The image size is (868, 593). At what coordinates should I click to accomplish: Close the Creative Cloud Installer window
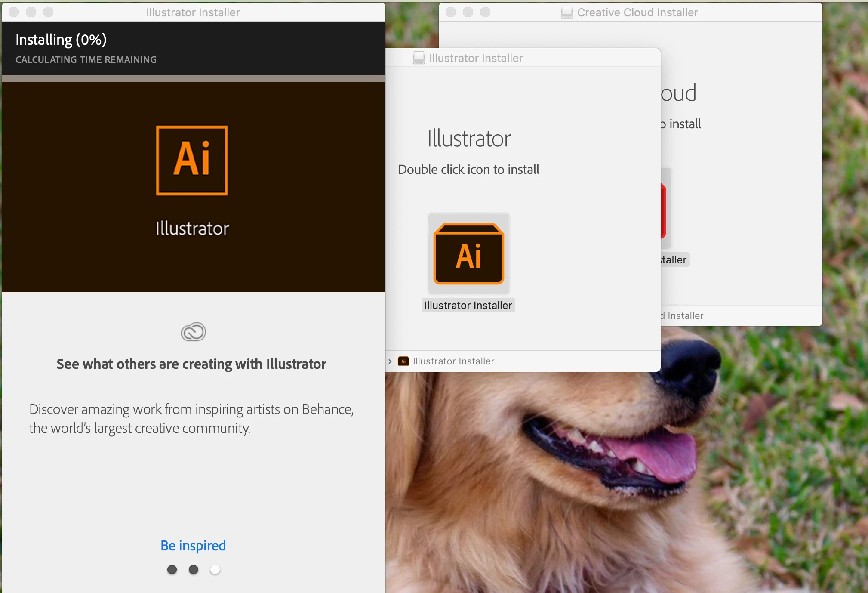pos(450,12)
